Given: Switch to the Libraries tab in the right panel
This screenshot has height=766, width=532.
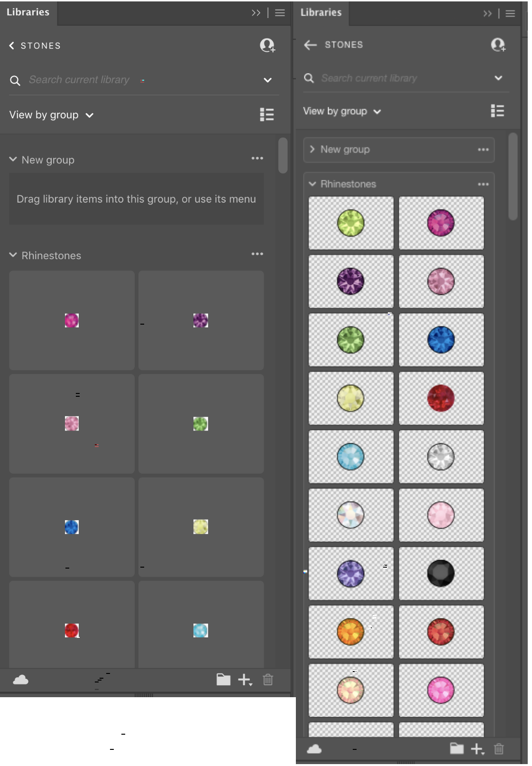Looking at the screenshot, I should tap(321, 13).
